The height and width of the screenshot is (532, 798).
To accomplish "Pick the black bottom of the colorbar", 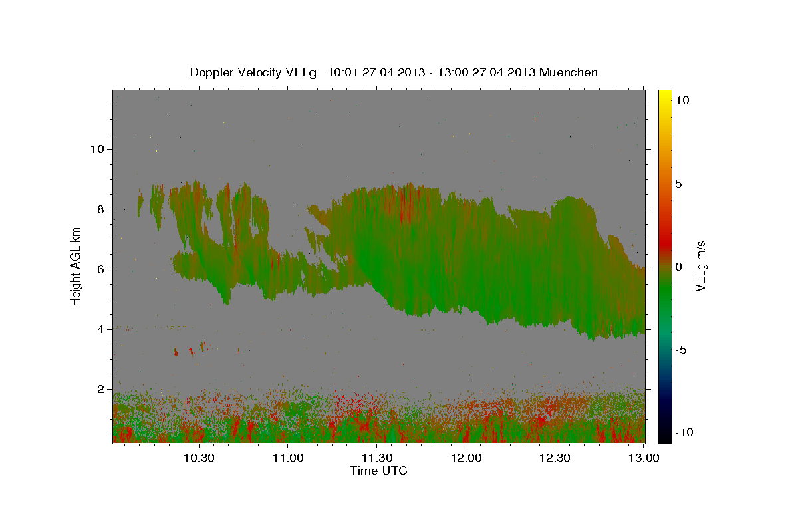I will pyautogui.click(x=664, y=436).
